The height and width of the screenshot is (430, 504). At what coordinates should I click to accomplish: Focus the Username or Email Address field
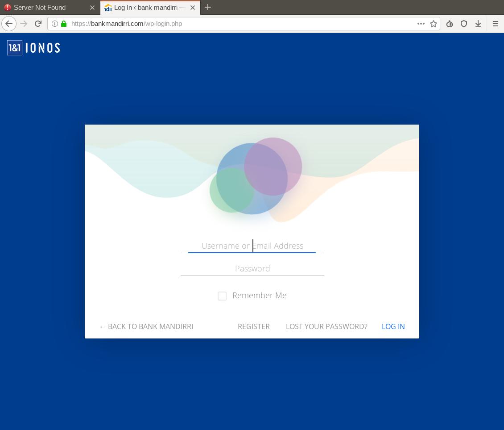252,246
